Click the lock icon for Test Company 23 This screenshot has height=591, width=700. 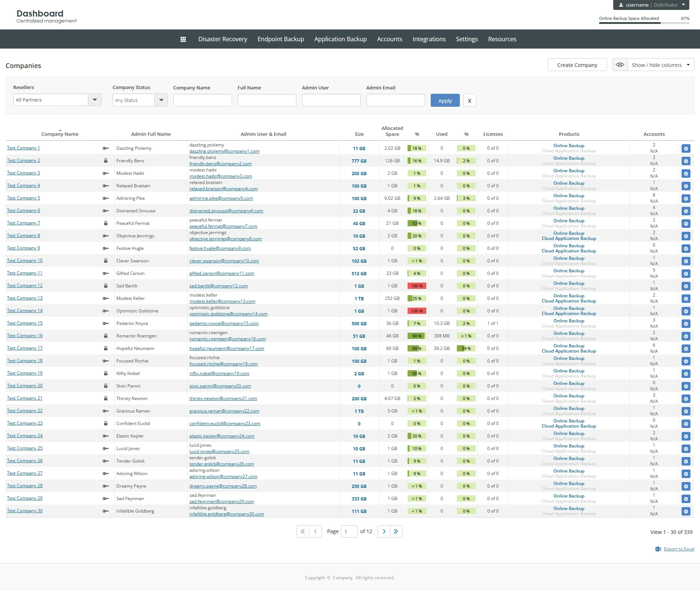[106, 424]
